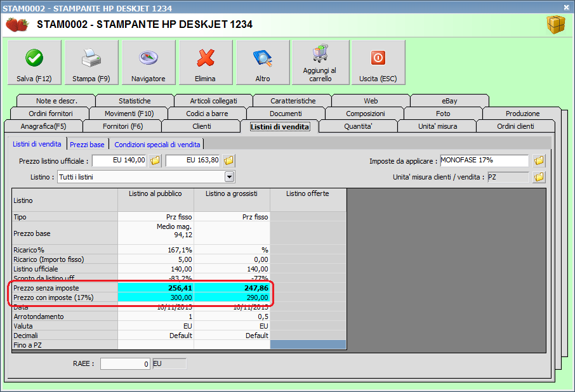575x392 pixels.
Task: Click the 167,1% Ricarico cell
Action: 155,250
